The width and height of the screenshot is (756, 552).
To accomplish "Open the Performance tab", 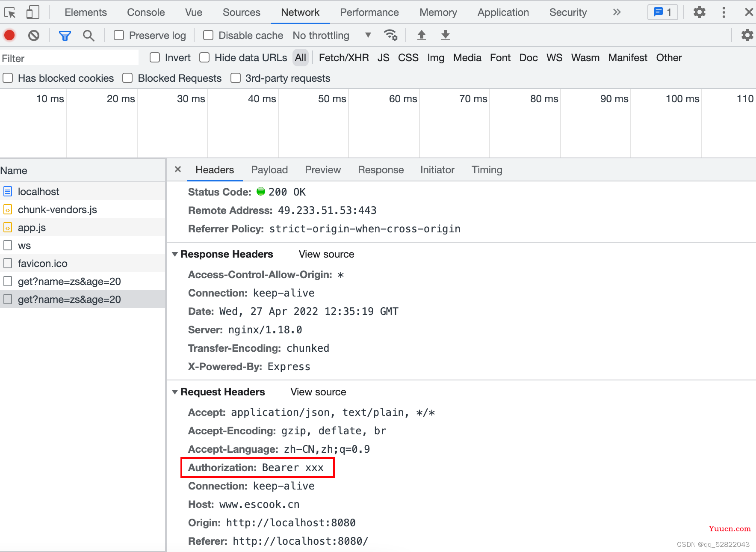I will 369,12.
